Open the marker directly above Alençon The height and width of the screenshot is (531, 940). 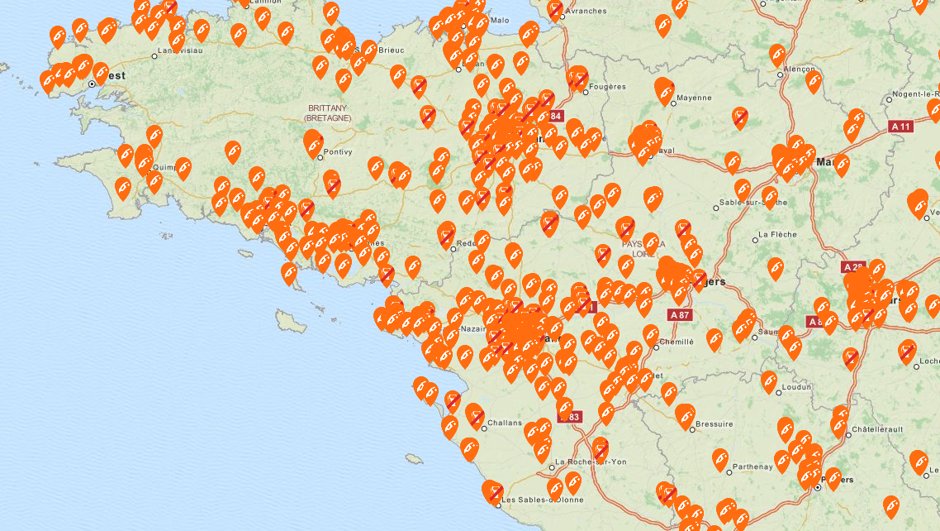tap(777, 54)
